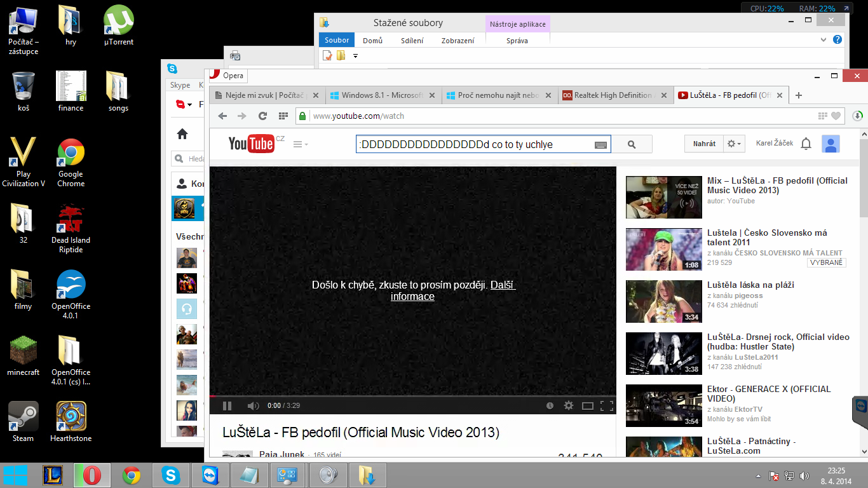This screenshot has height=488, width=868.
Task: Reload the YouTube page in Opera
Action: pyautogui.click(x=262, y=116)
